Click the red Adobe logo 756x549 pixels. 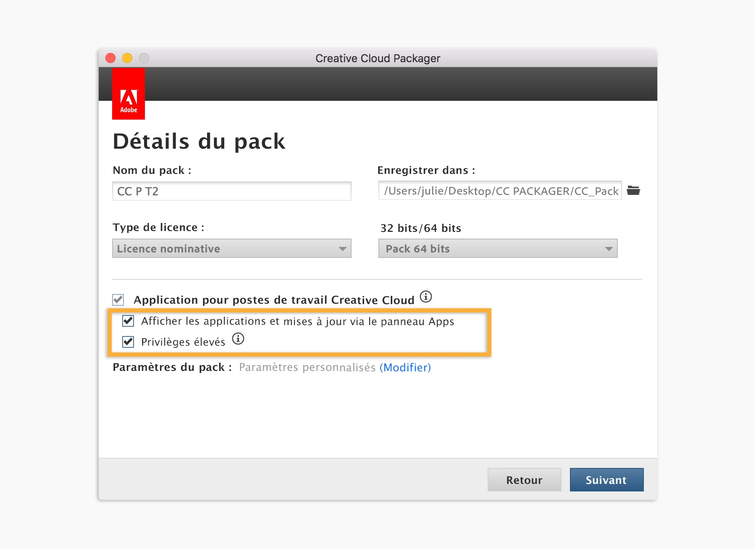tap(129, 94)
